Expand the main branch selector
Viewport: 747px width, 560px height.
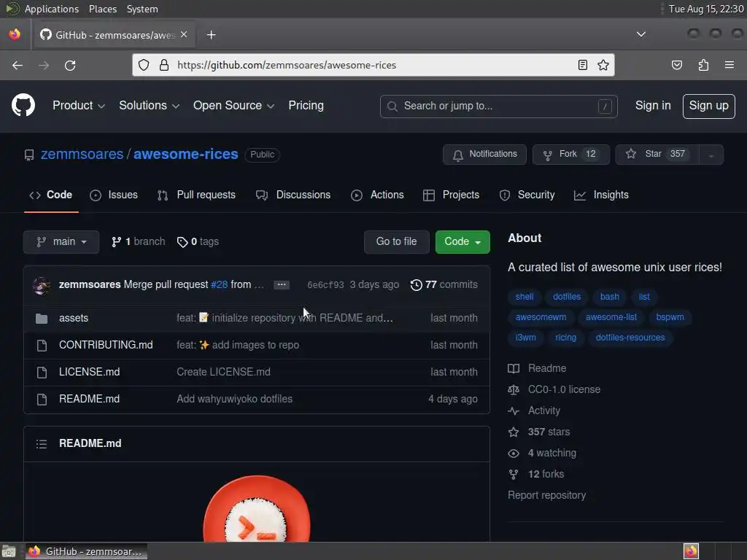(x=61, y=242)
